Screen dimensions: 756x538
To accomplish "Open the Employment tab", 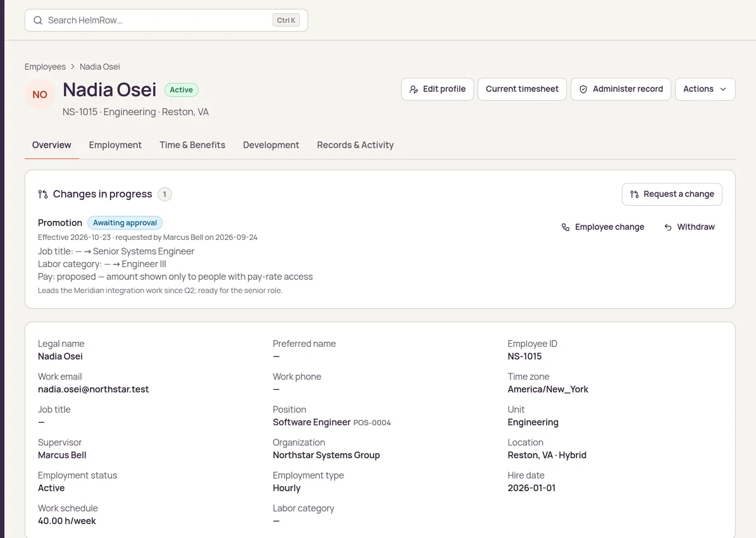I will (x=115, y=145).
